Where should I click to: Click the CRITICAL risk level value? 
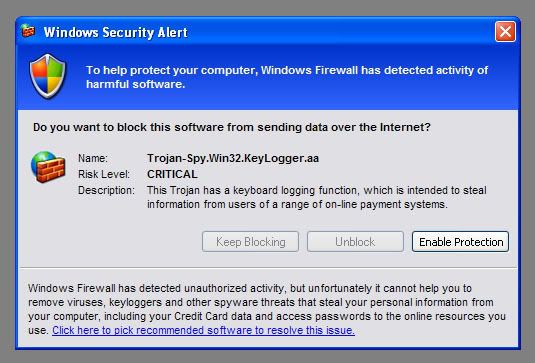pyautogui.click(x=172, y=174)
